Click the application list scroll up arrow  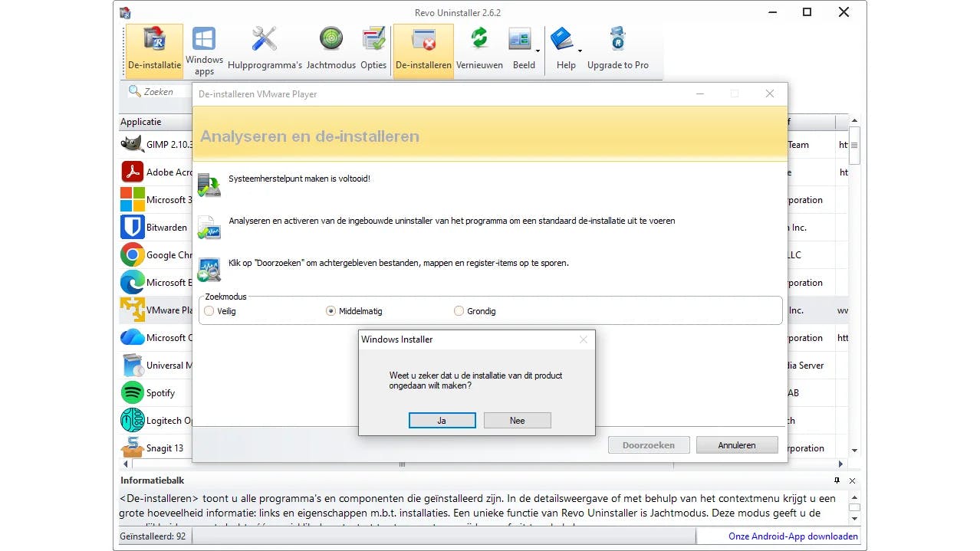click(x=854, y=122)
